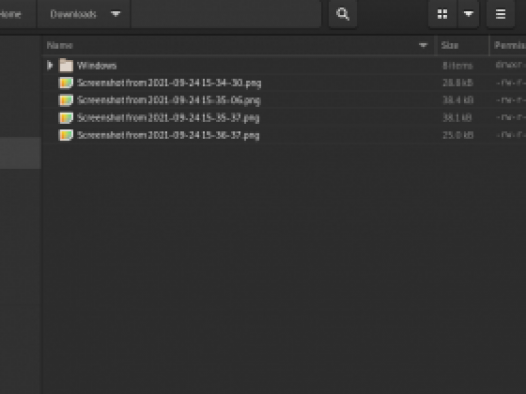The width and height of the screenshot is (526, 394).
Task: Click the item count cell of Windows folder
Action: [x=457, y=65]
